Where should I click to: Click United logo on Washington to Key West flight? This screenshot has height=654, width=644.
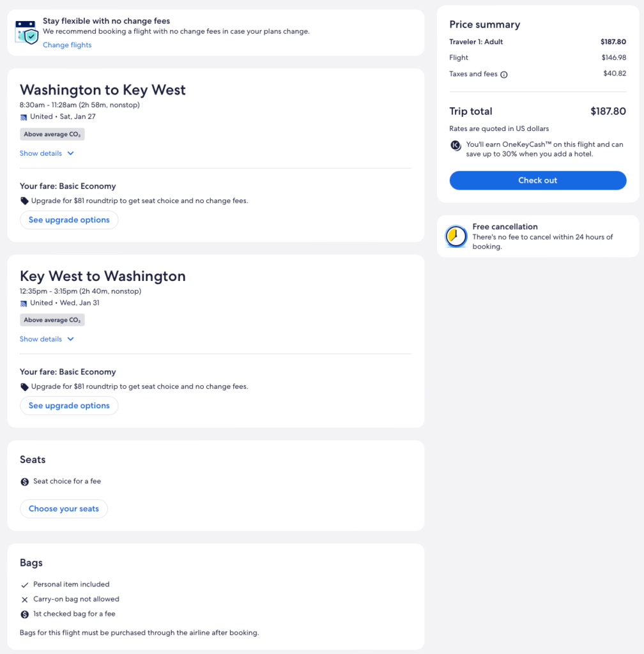pos(24,117)
